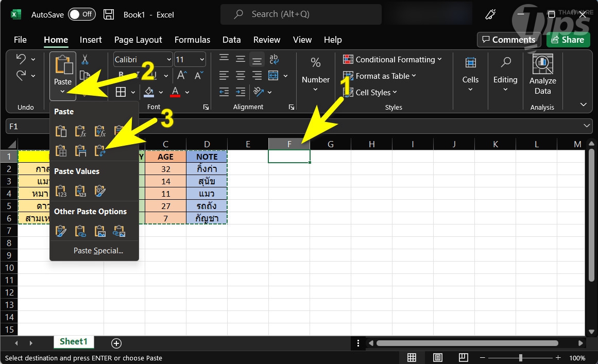
Task: Align text to the left
Action: pos(224,76)
